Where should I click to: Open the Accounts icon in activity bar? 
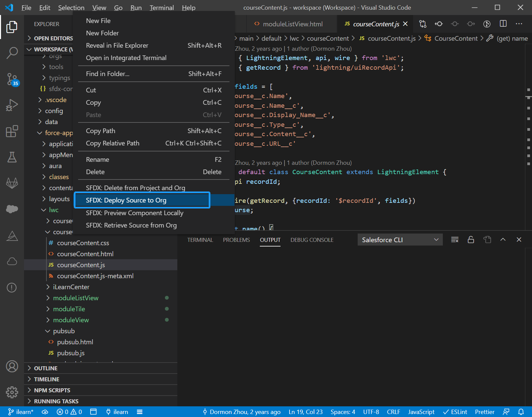tap(12, 366)
